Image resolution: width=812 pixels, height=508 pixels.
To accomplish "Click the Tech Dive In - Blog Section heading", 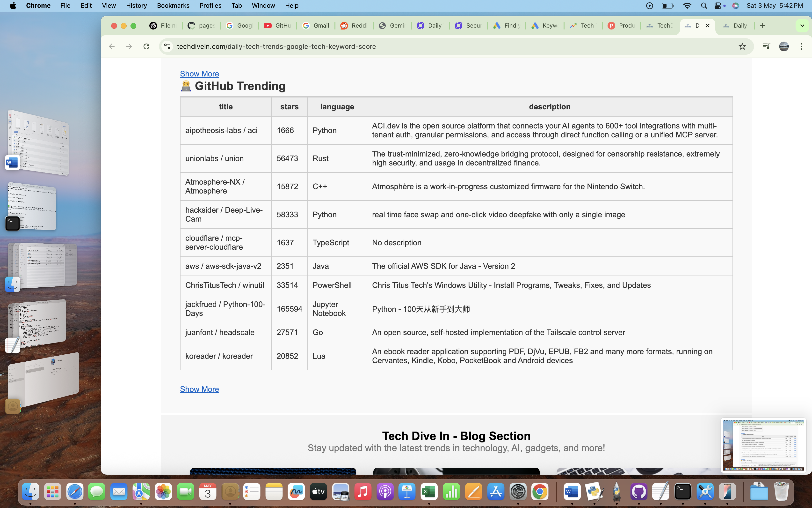I will tap(456, 436).
